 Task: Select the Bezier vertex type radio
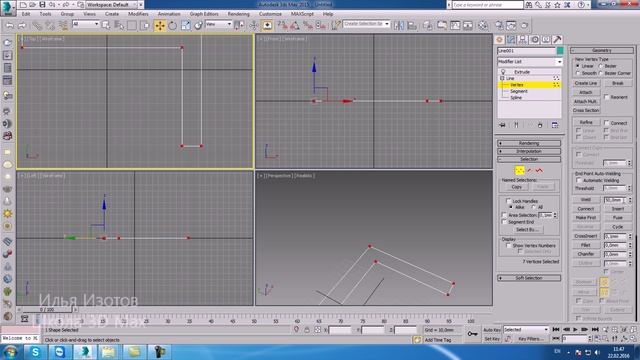click(600, 66)
